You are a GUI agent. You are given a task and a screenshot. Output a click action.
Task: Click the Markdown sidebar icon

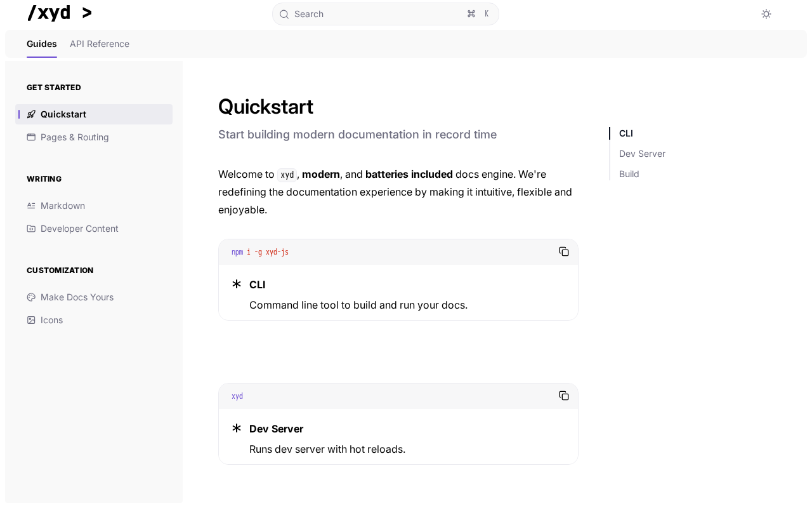pos(31,206)
